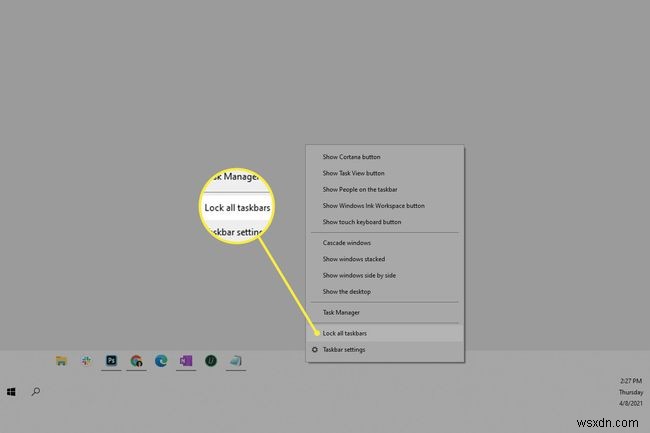Open Google Chrome from the taskbar
Screen dimensions: 650x433
(136, 361)
